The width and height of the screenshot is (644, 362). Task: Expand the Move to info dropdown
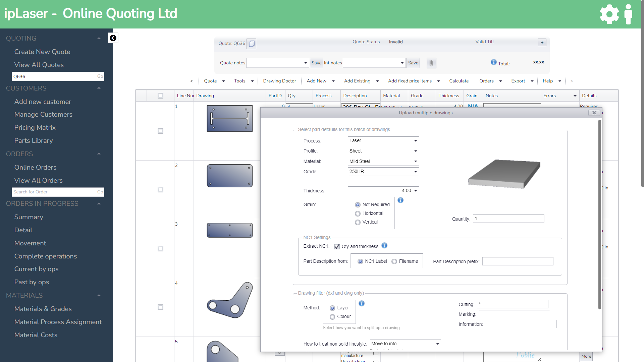click(x=436, y=344)
